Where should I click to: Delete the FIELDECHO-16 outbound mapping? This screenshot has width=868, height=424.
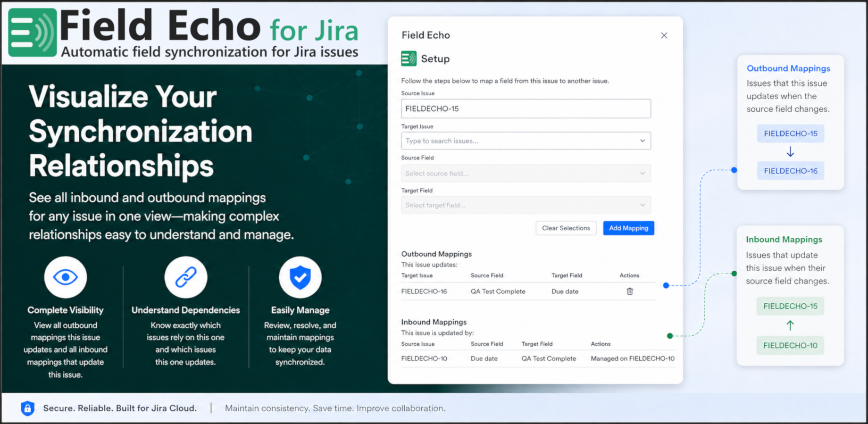click(629, 291)
